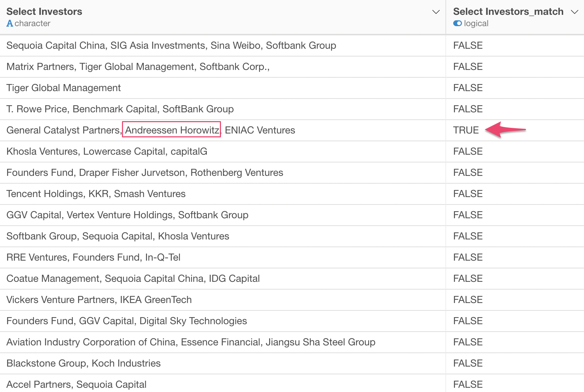The width and height of the screenshot is (584, 392).
Task: Select the General Catalyst Partners, Andreessen Horowitz cell
Action: coord(223,130)
